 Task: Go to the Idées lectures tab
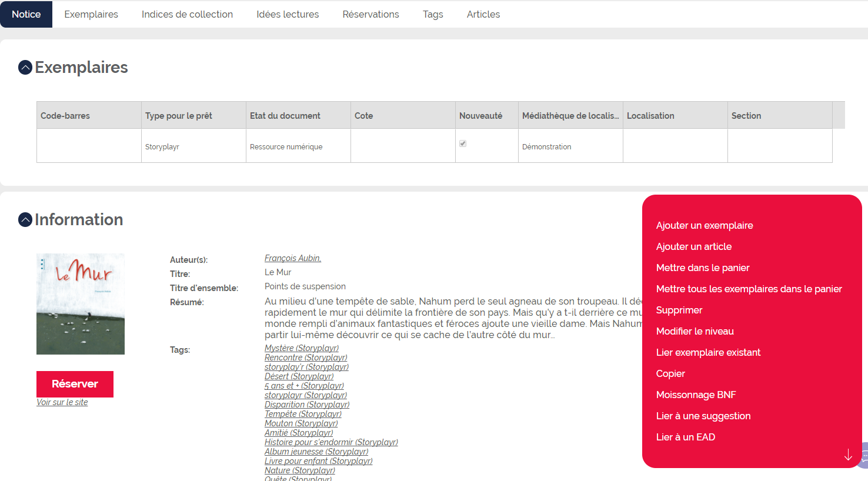(x=288, y=14)
